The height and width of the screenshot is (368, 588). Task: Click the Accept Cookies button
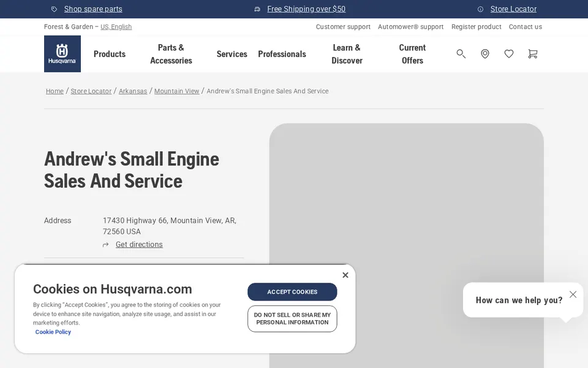tap(292, 292)
